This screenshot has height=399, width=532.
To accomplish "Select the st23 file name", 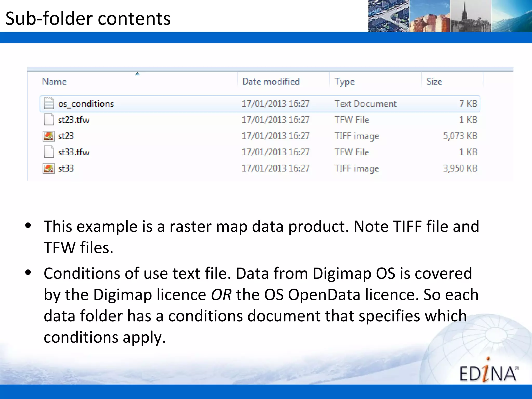I will tap(66, 136).
